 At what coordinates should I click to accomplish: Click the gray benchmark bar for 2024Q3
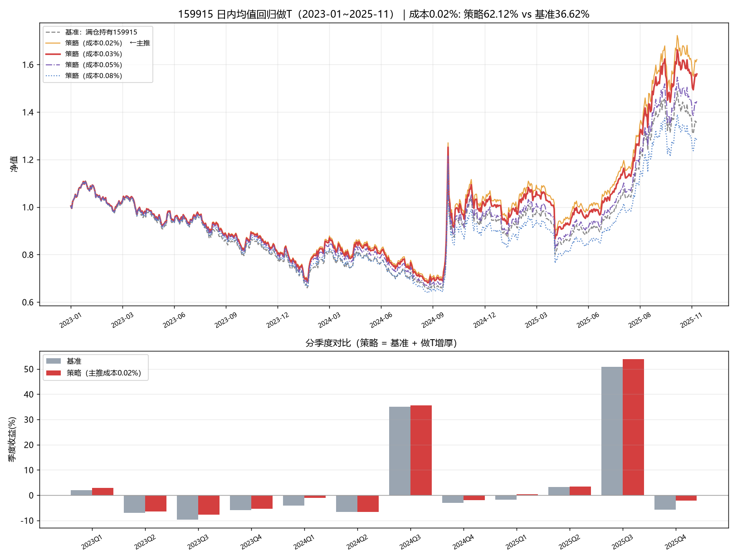(x=400, y=451)
